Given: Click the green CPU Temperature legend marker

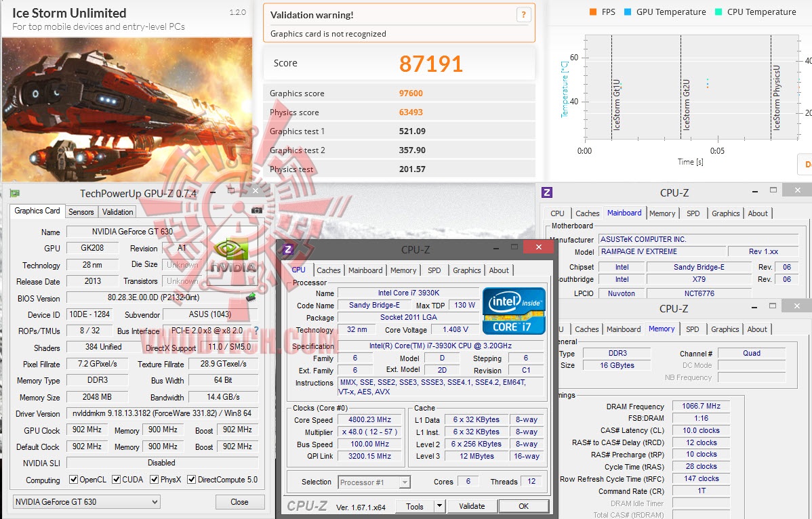Looking at the screenshot, I should click(x=718, y=12).
